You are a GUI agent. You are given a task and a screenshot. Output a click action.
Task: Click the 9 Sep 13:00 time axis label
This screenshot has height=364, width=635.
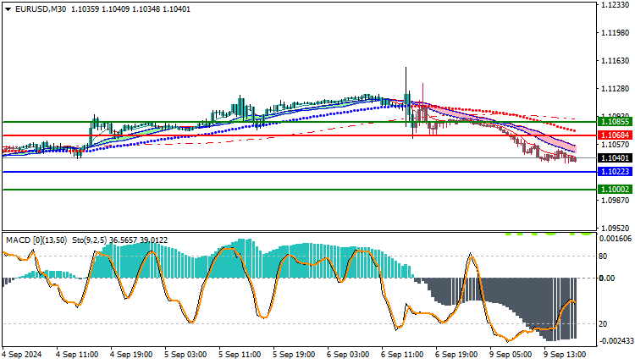[x=565, y=355]
